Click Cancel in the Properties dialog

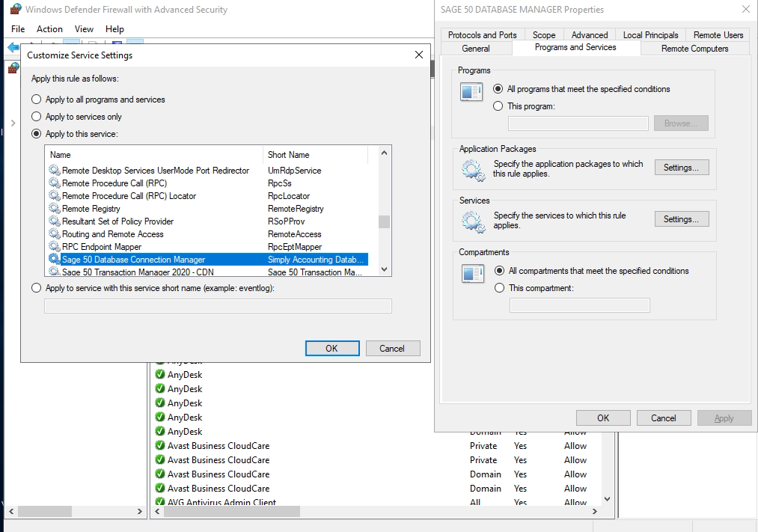[664, 418]
